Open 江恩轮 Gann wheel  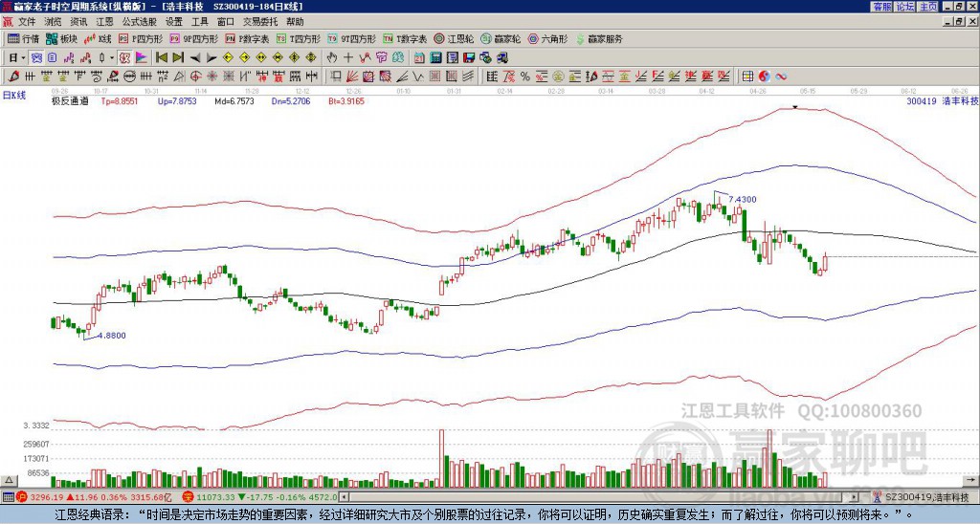(455, 38)
